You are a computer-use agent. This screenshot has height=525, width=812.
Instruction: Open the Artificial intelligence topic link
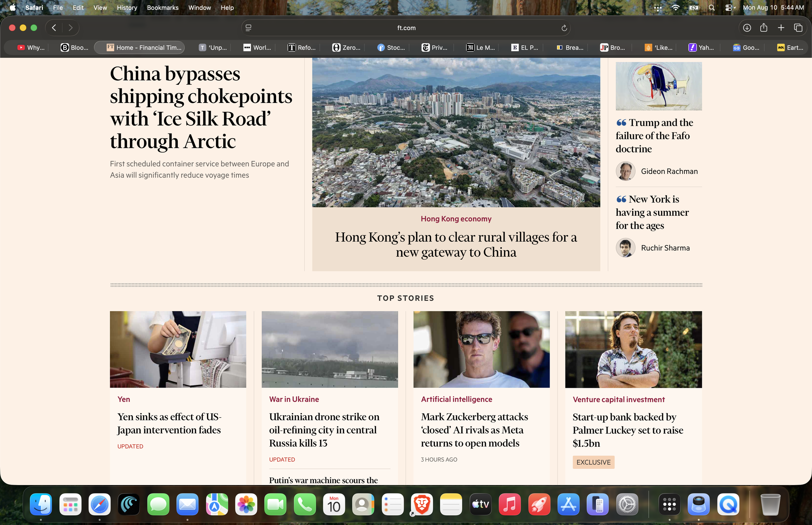coord(457,399)
